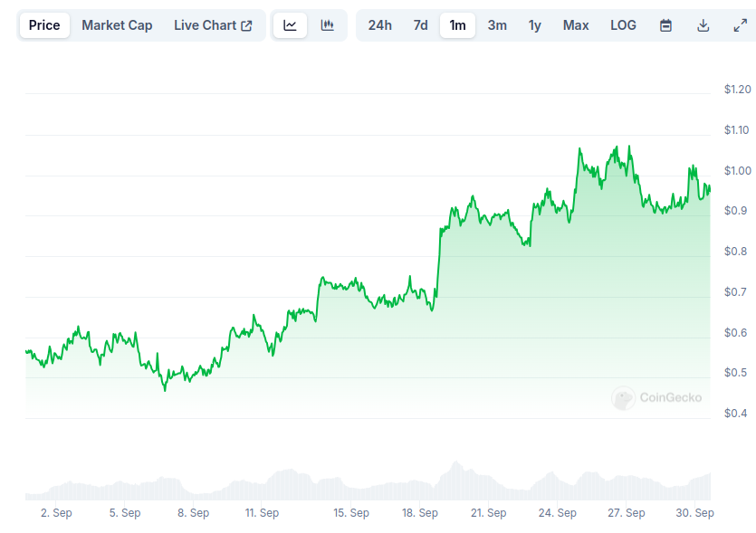Click the volume bars near 21. Sep
The image size is (756, 533).
[x=488, y=485]
